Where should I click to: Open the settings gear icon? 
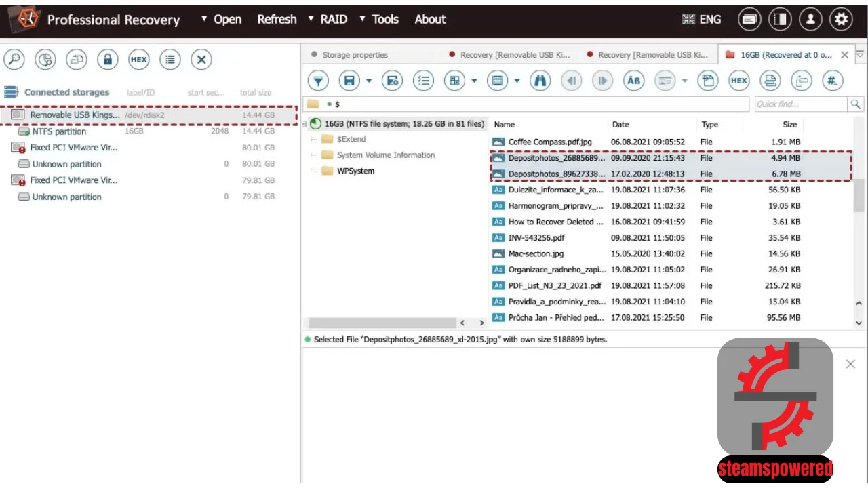[841, 20]
